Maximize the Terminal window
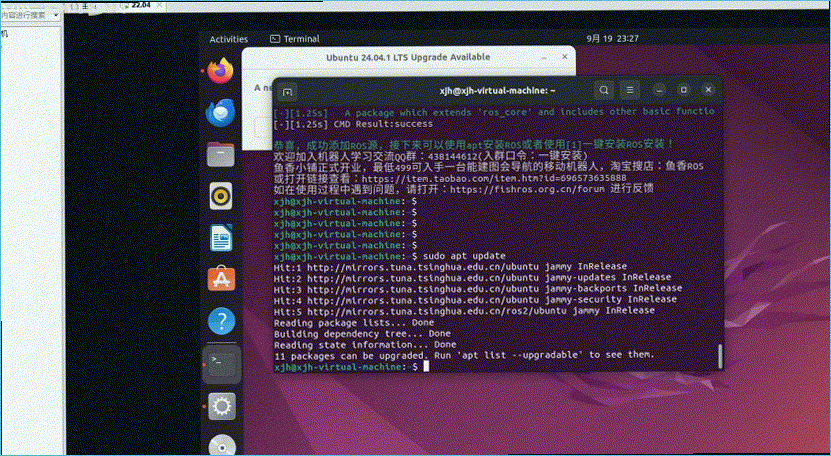 [684, 90]
